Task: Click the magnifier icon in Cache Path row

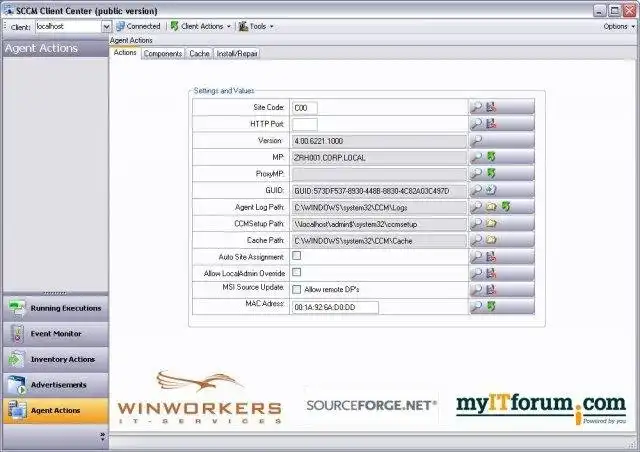Action: pyautogui.click(x=476, y=240)
